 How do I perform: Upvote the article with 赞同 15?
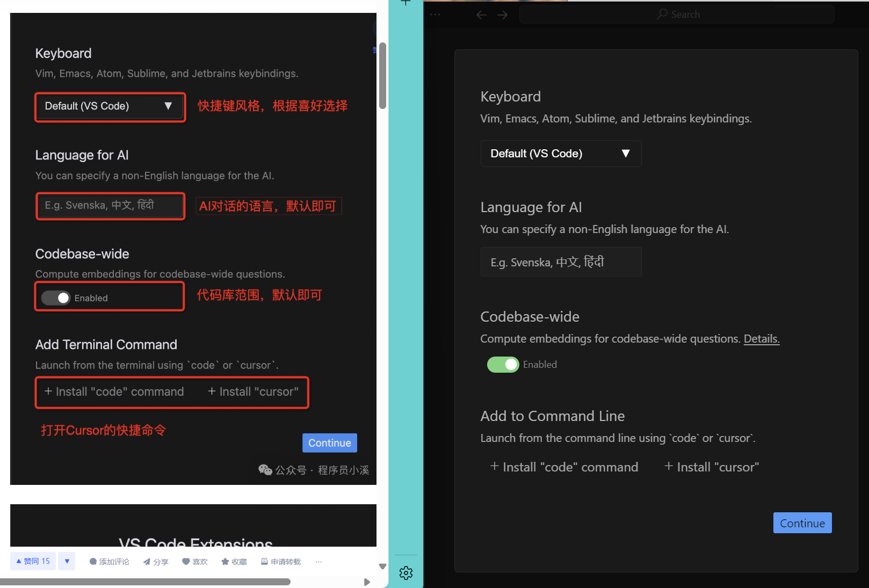33,561
